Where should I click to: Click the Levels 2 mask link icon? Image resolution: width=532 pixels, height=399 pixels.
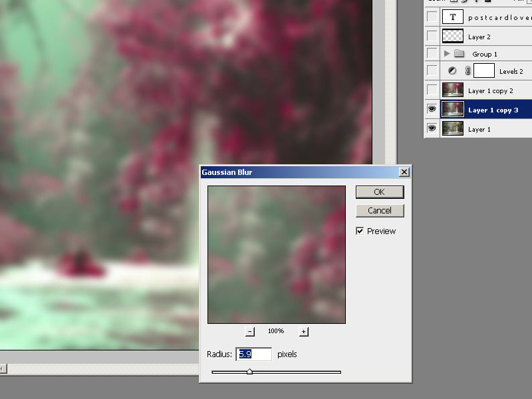467,70
